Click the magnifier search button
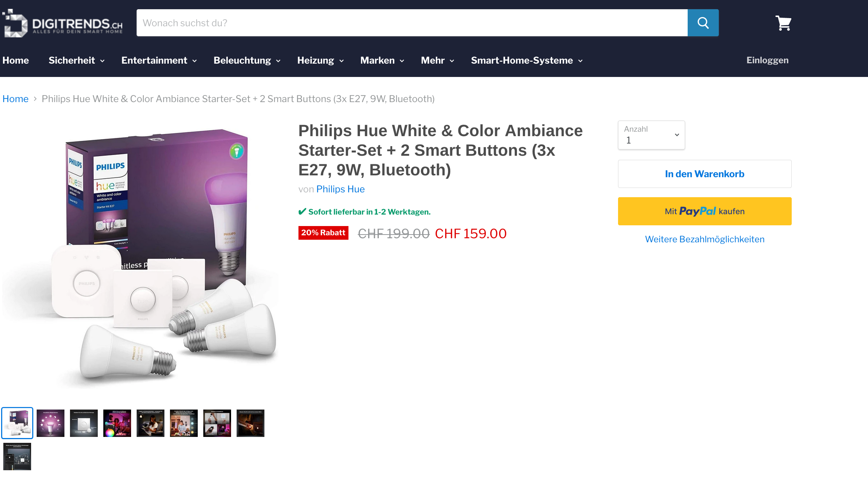868x495 pixels. coord(703,23)
